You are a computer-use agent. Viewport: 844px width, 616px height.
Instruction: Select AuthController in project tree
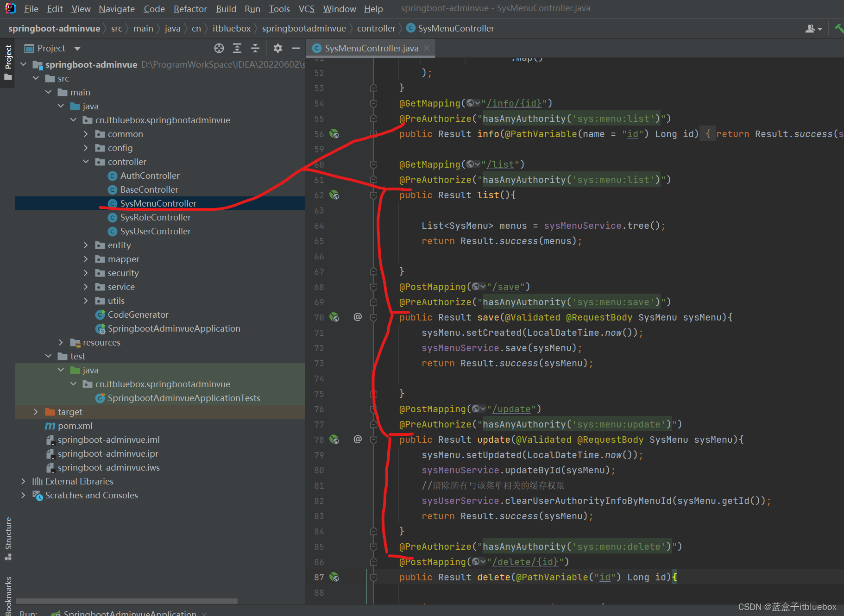150,176
